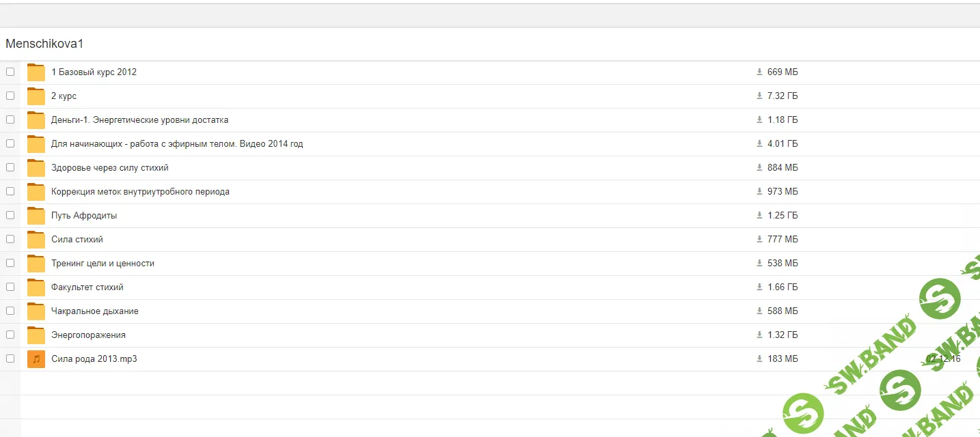Open Коррекция меток внутриутробного периода folder
Image resolution: width=980 pixels, height=437 pixels.
pyautogui.click(x=140, y=192)
